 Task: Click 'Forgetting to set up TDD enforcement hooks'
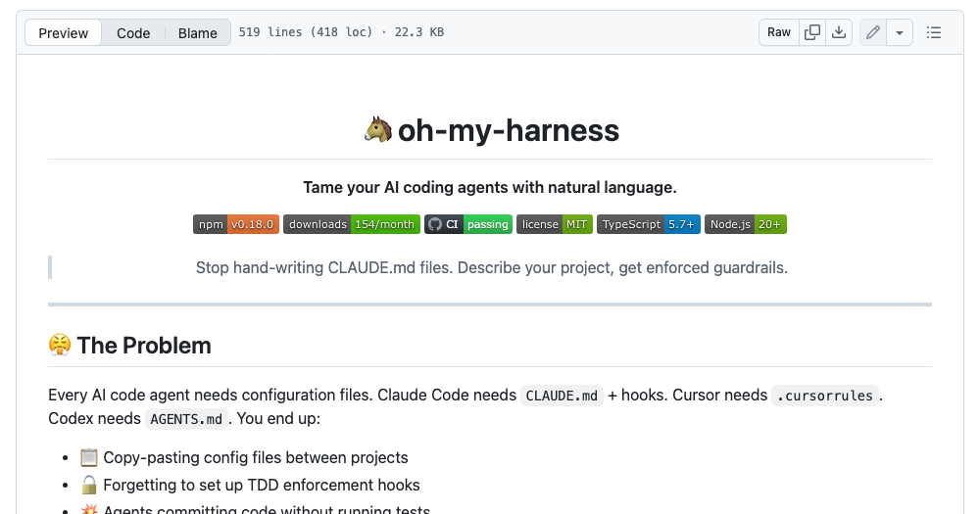pos(262,486)
